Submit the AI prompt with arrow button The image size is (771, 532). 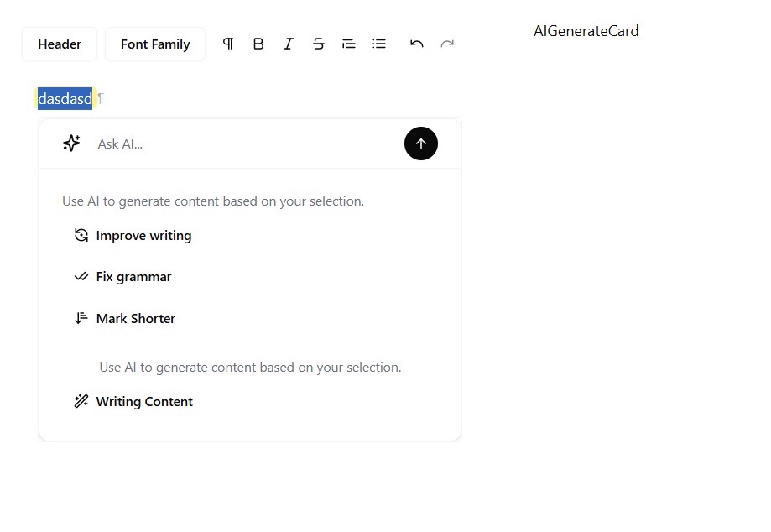click(x=421, y=143)
